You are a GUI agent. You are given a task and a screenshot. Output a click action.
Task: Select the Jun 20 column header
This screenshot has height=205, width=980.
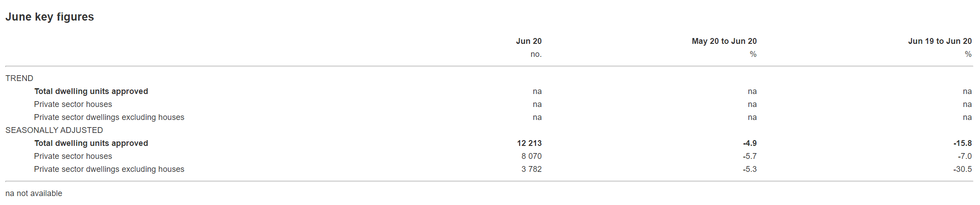528,41
